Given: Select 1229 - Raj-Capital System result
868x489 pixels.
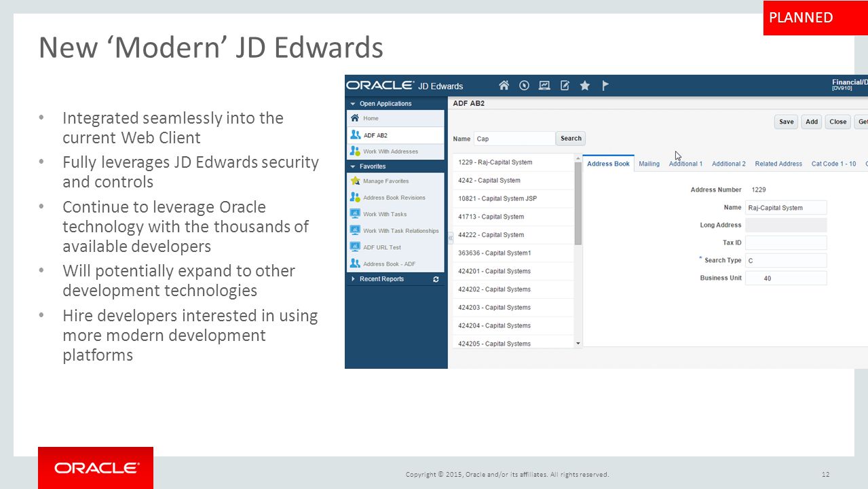Looking at the screenshot, I should (x=514, y=162).
